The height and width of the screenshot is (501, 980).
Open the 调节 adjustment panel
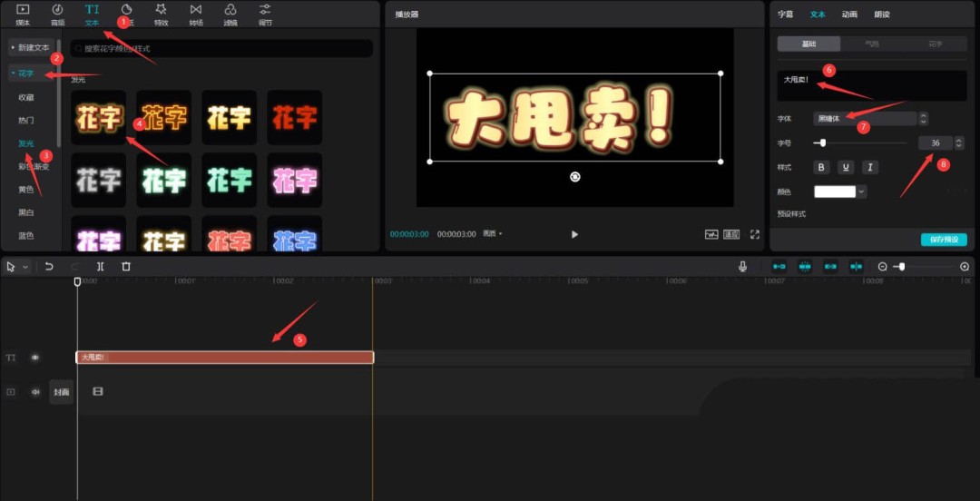pos(265,15)
